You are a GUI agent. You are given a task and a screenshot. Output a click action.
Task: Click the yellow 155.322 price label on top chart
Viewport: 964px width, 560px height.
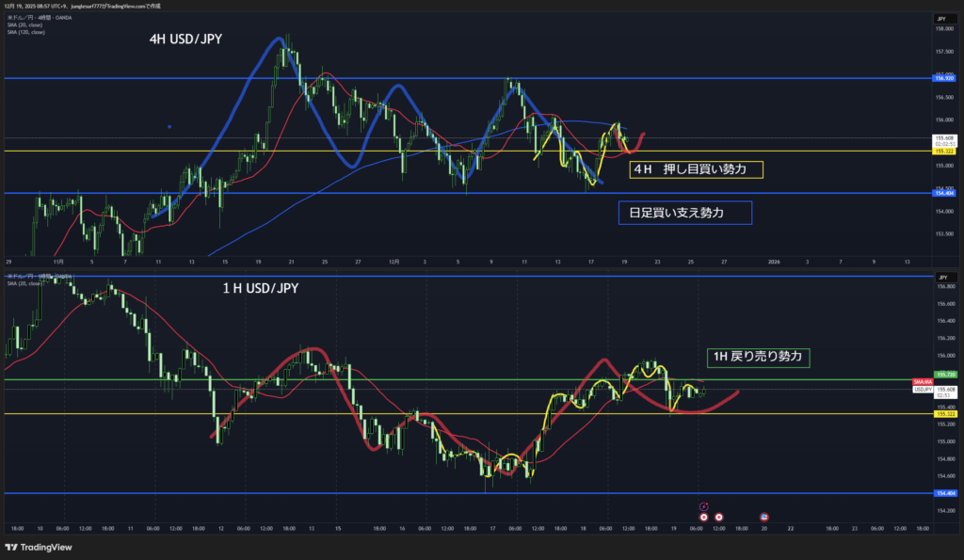point(943,151)
